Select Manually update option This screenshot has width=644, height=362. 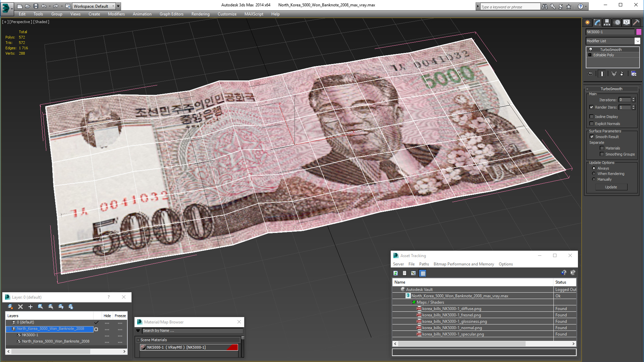[x=594, y=179]
